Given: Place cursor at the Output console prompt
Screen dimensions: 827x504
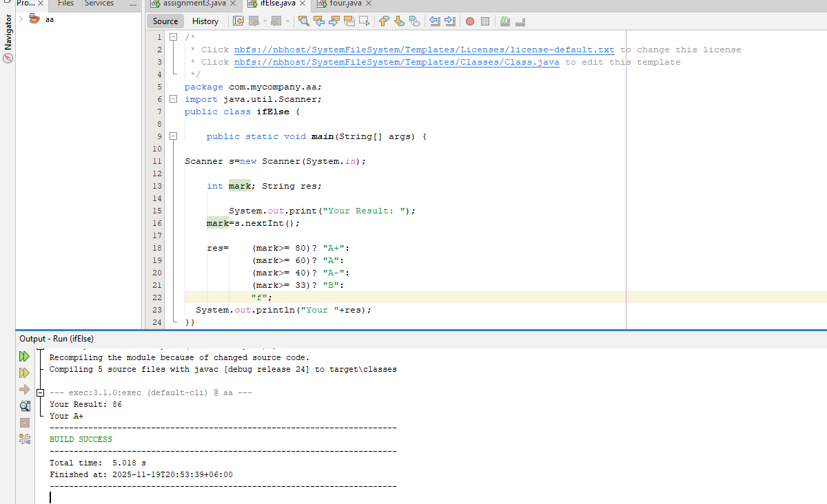Looking at the screenshot, I should [50, 495].
